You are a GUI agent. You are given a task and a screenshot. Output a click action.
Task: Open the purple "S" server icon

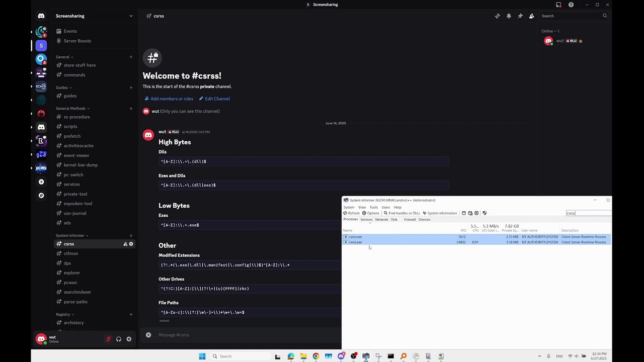[41, 46]
